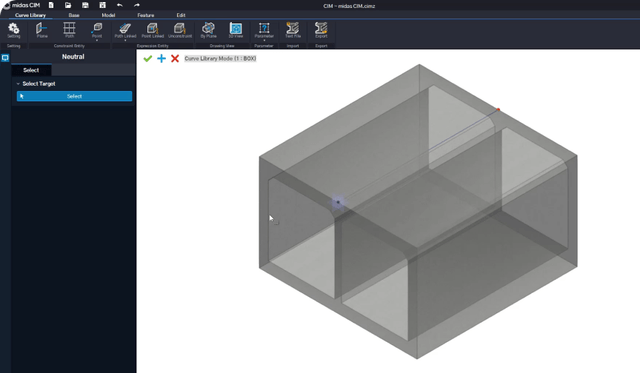
Task: Click the save icon in title bar
Action: (x=85, y=5)
